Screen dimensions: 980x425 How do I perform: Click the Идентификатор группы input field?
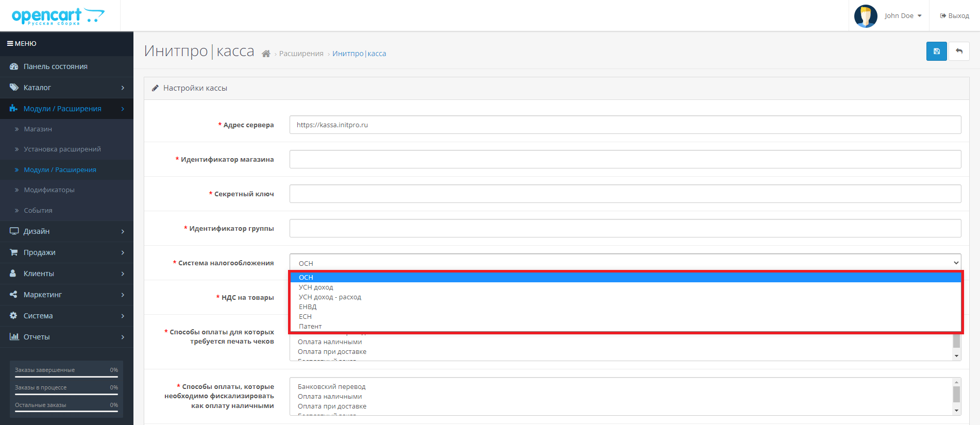pos(625,228)
